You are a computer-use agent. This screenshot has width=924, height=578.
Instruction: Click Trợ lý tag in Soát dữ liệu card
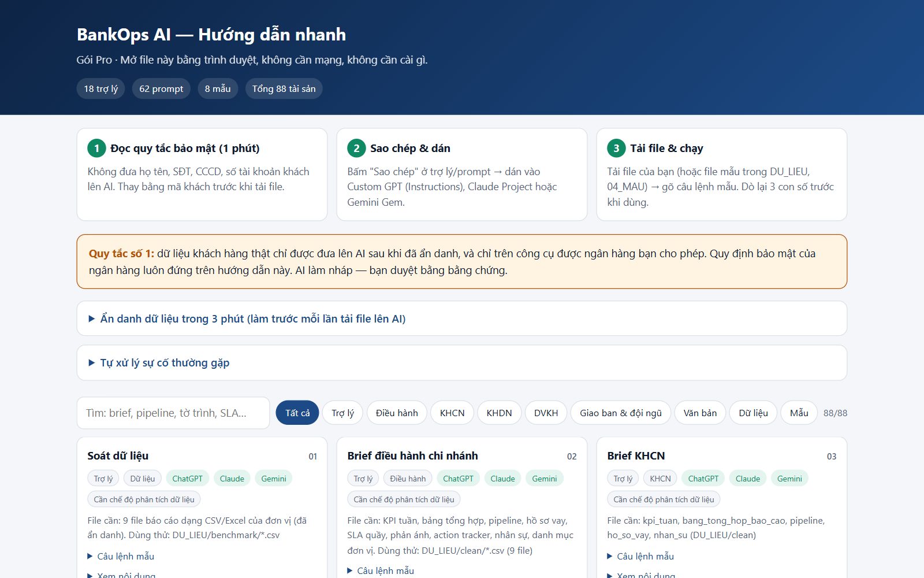pyautogui.click(x=103, y=479)
